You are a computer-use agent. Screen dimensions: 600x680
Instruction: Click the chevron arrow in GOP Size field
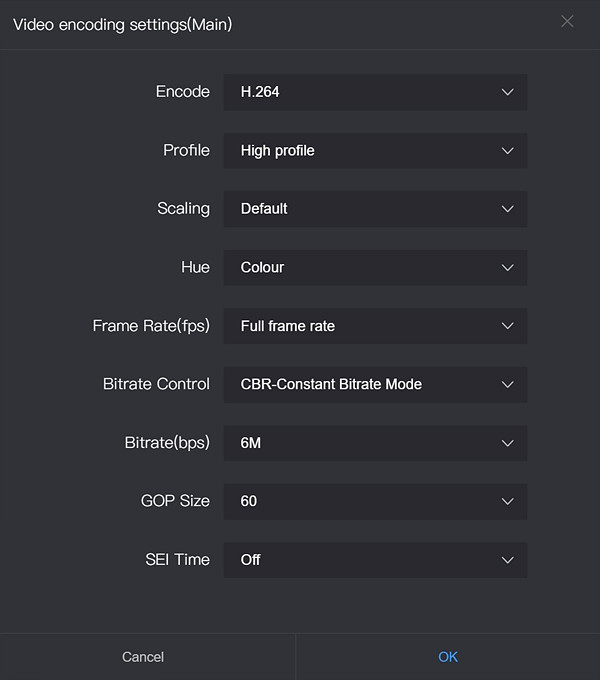click(x=507, y=501)
